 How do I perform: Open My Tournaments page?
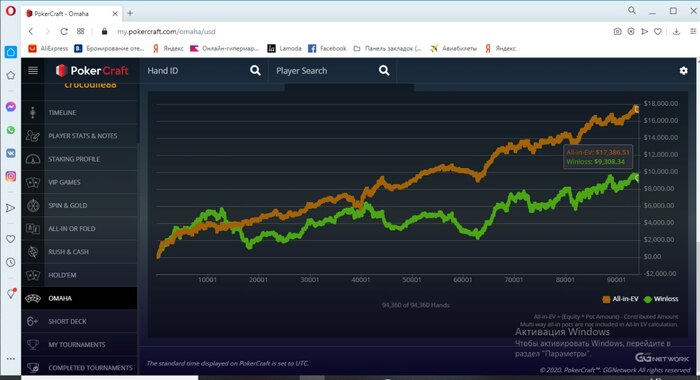pyautogui.click(x=79, y=345)
